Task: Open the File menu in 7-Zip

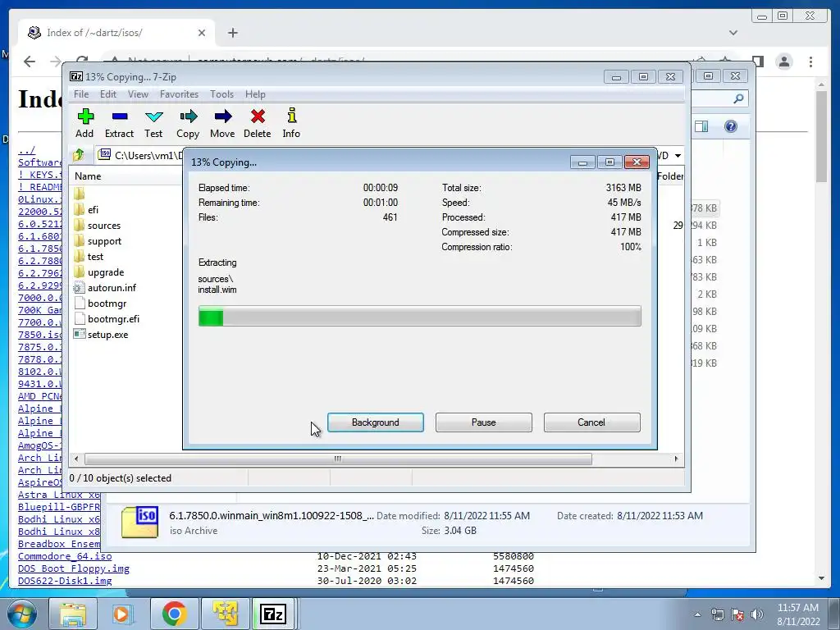Action: [81, 94]
